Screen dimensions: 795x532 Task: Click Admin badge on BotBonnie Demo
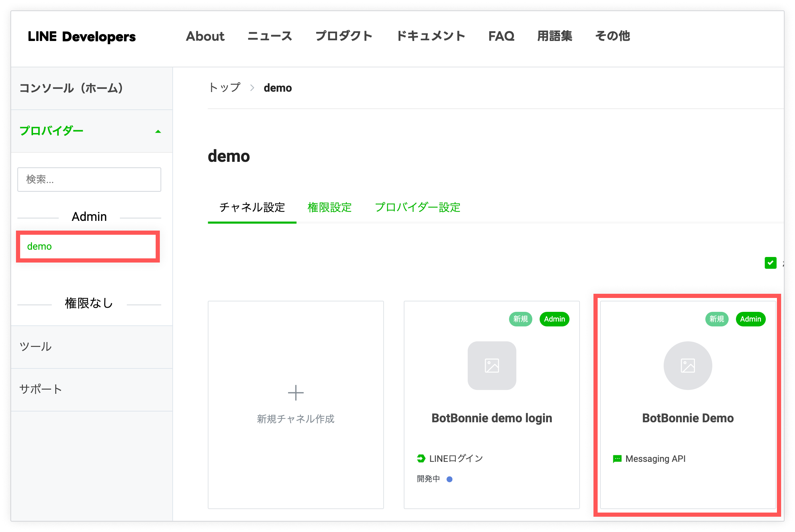coord(751,319)
